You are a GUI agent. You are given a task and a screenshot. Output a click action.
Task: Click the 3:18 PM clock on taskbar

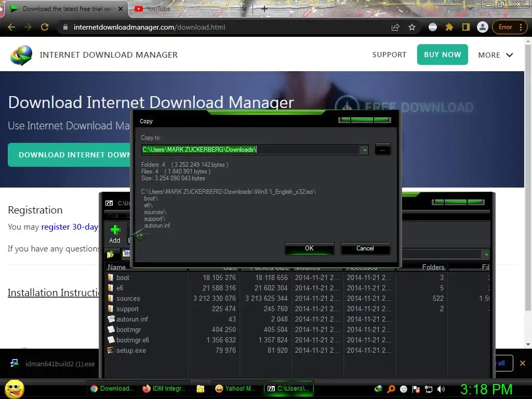486,389
